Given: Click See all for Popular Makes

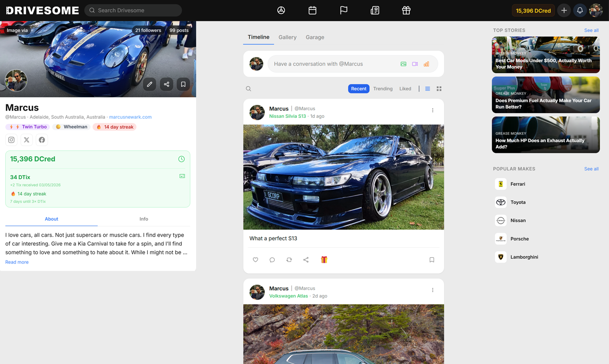Looking at the screenshot, I should pos(591,169).
